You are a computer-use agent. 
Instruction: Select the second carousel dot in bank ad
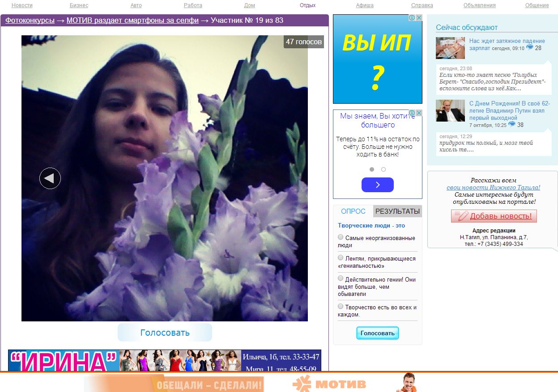click(x=383, y=169)
